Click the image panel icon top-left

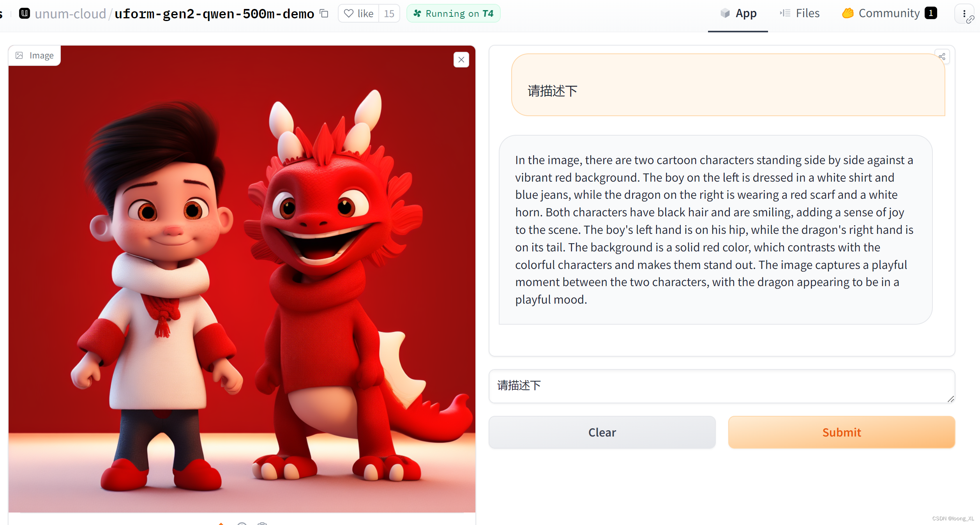tap(19, 55)
